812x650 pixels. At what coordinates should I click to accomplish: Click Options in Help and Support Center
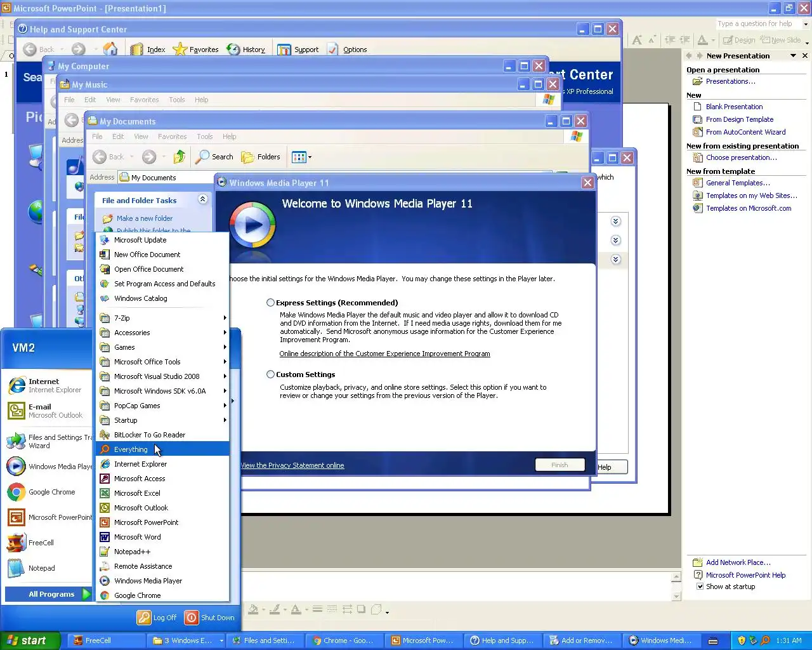click(347, 49)
